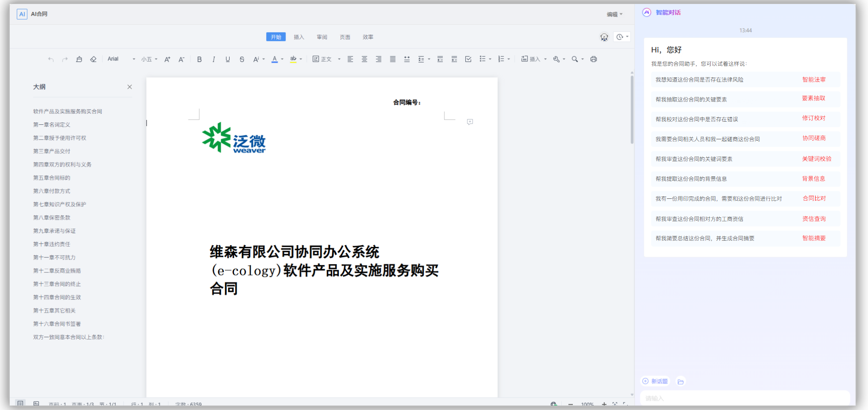Click the 智能摘要 suggestion link

click(814, 238)
